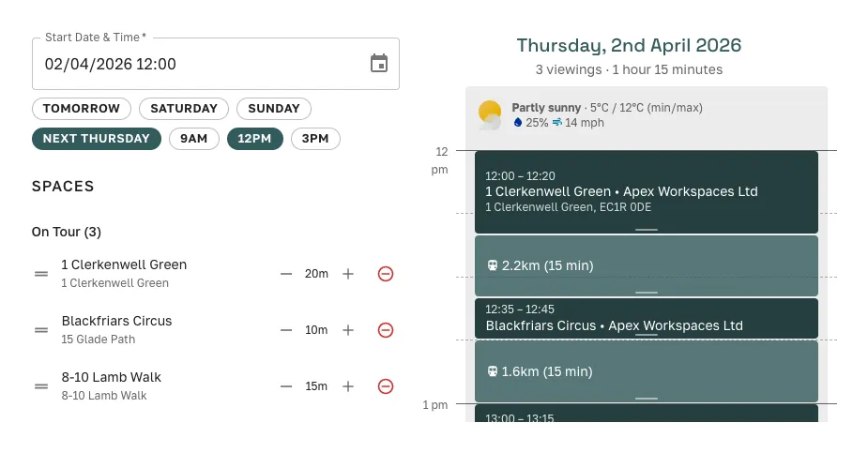Remove 8-10 Lamb Walk from tour
868x453 pixels.
(385, 386)
